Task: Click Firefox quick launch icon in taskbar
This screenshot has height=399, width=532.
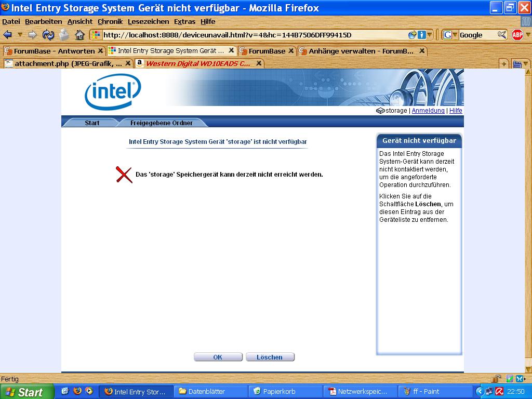Action: pyautogui.click(x=77, y=391)
